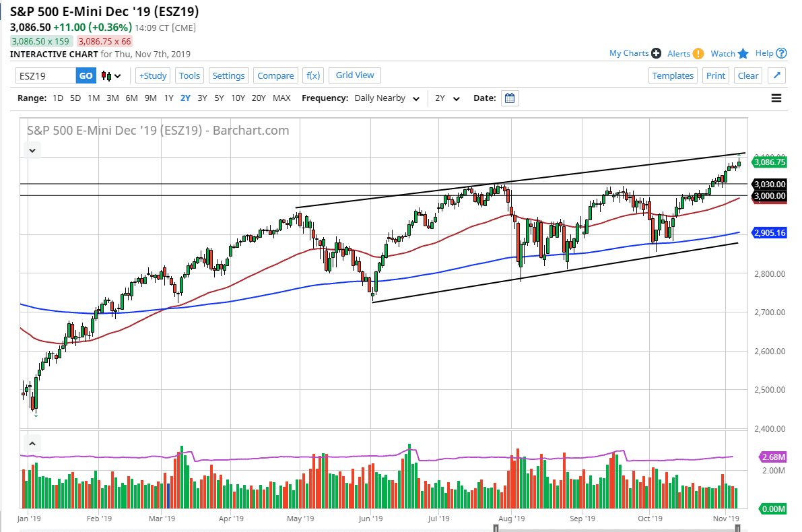Open Help via the question mark icon
802x532 pixels.
pos(780,53)
